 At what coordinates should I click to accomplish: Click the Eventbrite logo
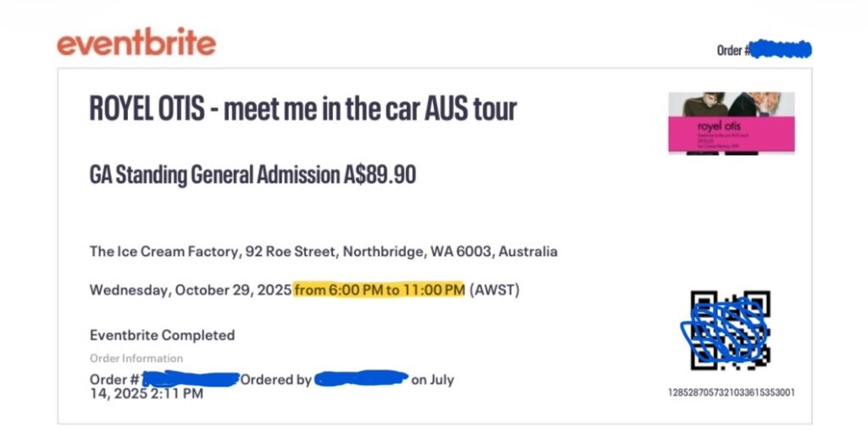136,42
